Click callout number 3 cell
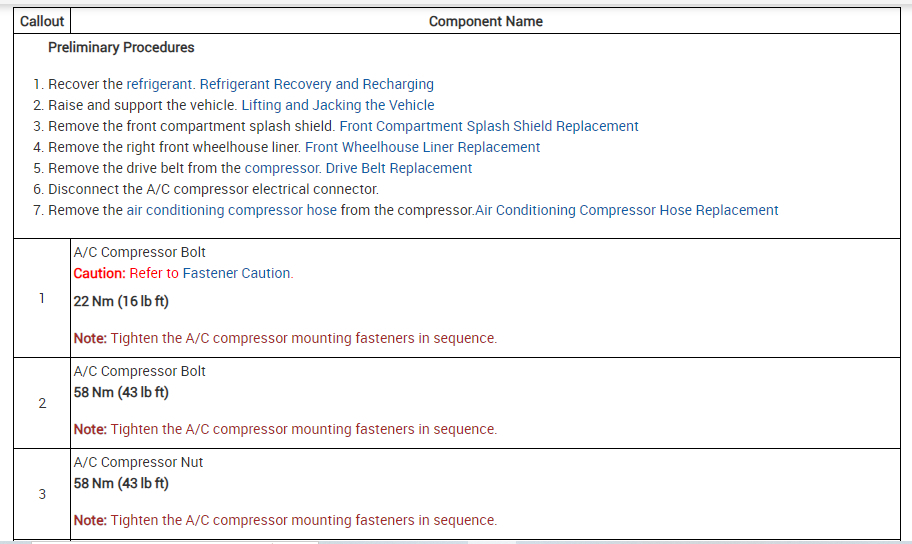Viewport: 912px width, 544px height. click(42, 494)
